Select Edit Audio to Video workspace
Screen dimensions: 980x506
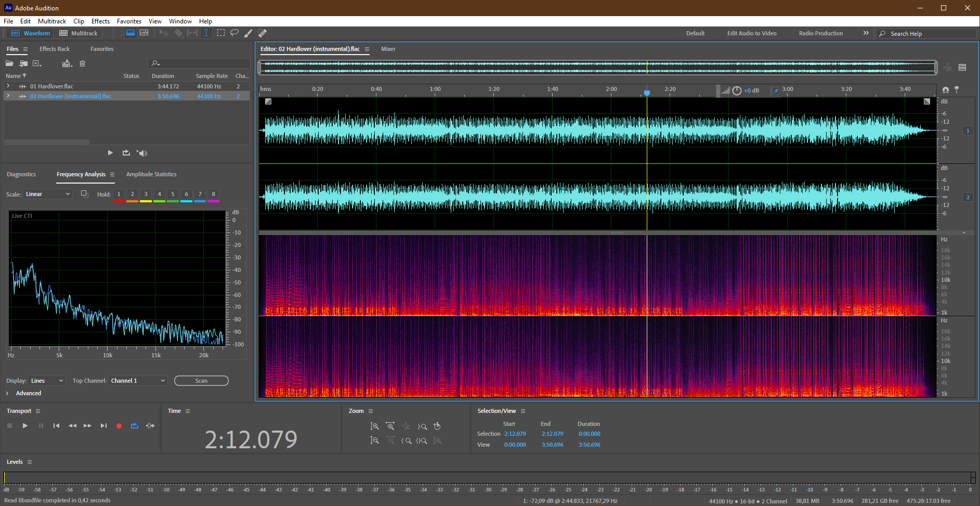tap(752, 33)
